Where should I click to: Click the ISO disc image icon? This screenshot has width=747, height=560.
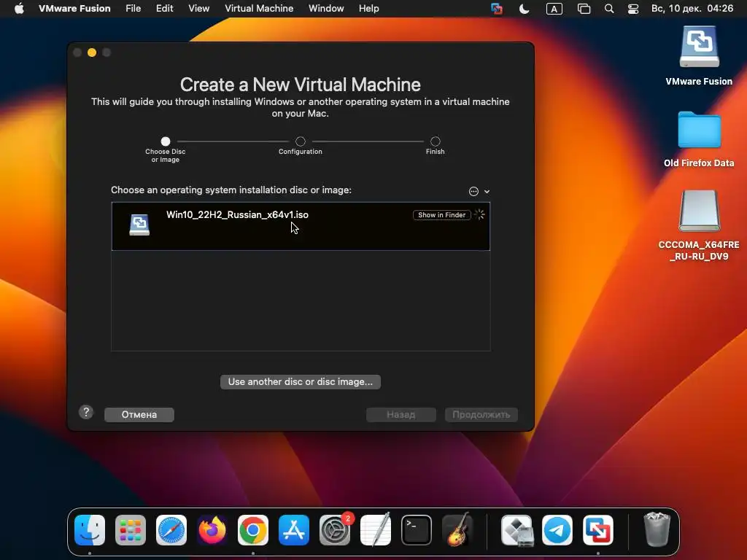point(139,225)
